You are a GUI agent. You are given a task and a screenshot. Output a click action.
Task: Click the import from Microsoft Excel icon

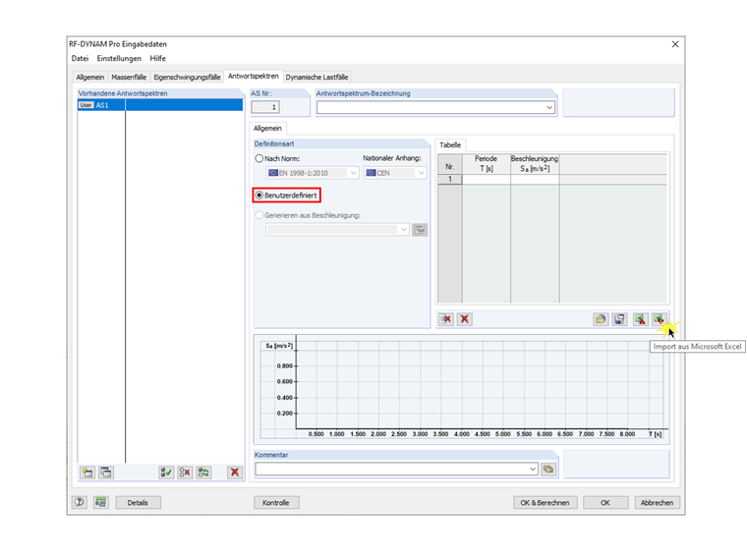pyautogui.click(x=660, y=319)
